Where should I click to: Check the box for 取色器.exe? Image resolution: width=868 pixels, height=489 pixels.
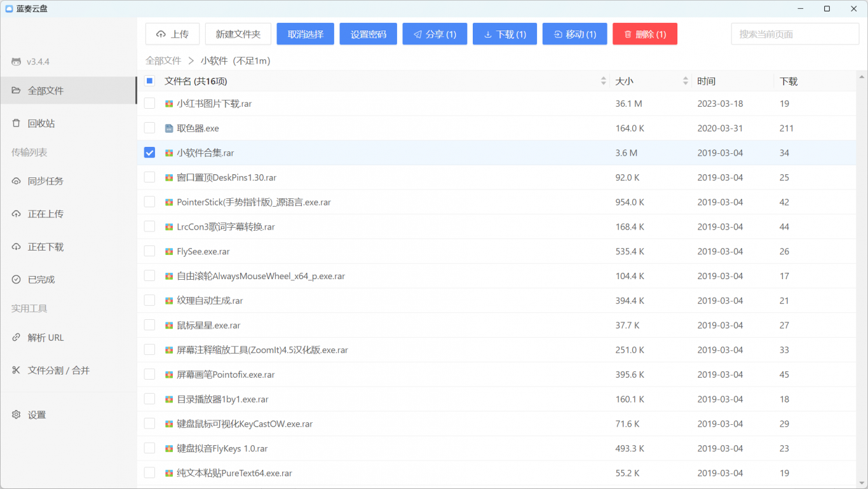pyautogui.click(x=149, y=128)
